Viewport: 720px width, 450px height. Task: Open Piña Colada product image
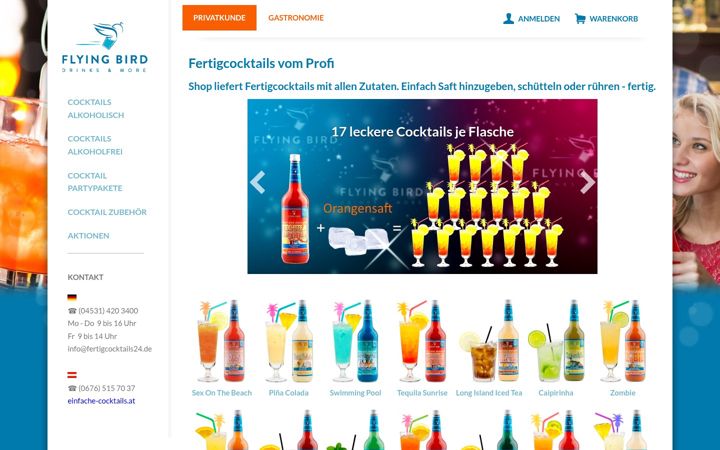point(289,341)
